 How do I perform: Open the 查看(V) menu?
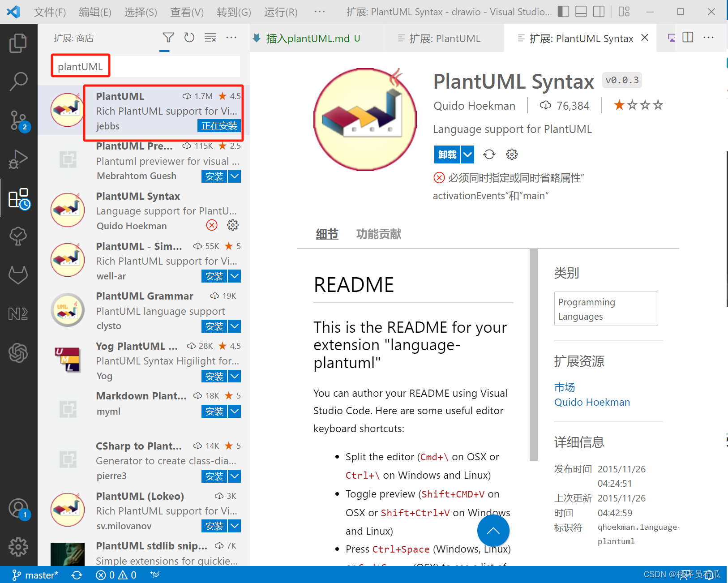click(x=187, y=12)
